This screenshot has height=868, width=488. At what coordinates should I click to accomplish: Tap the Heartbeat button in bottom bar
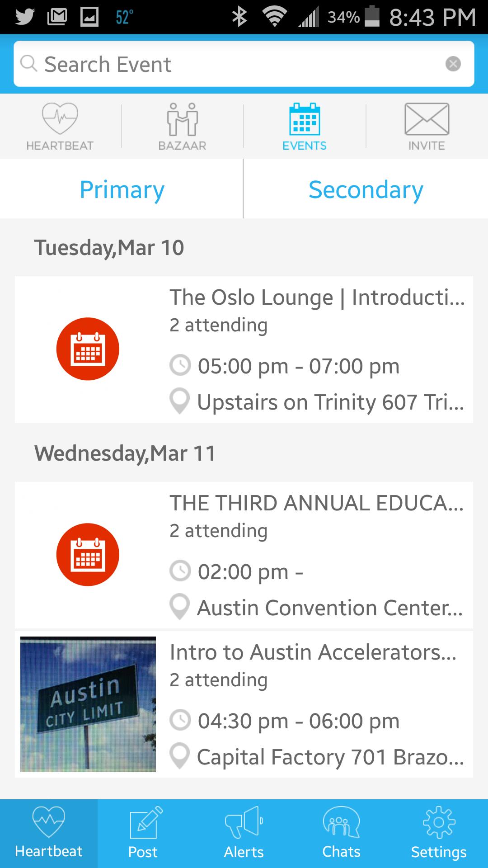pyautogui.click(x=49, y=834)
